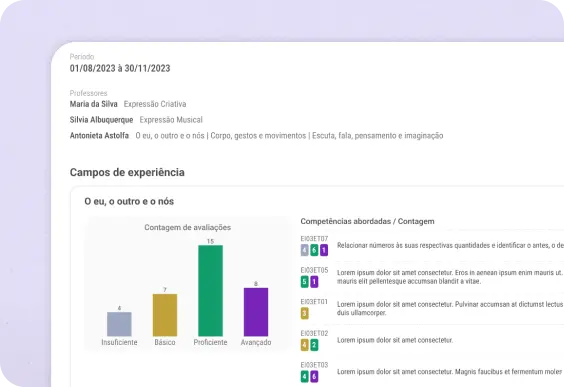This screenshot has width=564, height=387.
Task: Click the value 8 above the Avançado bar
Action: pos(256,284)
